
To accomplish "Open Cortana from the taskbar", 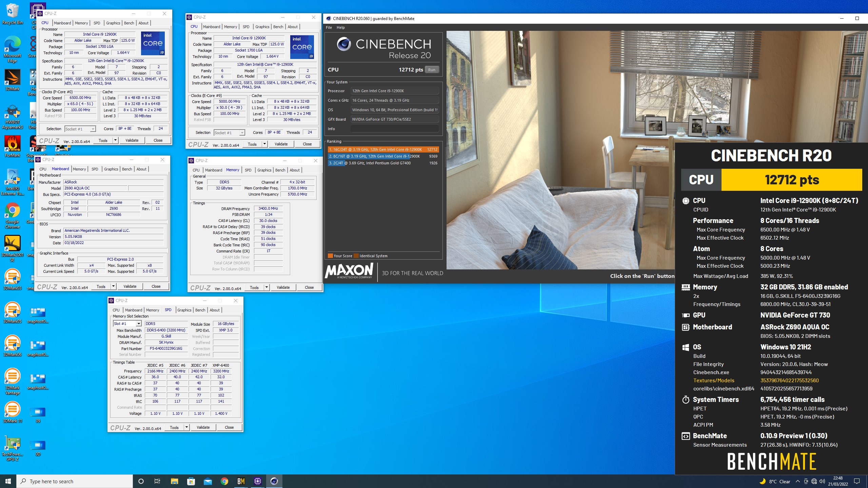I will (x=141, y=481).
